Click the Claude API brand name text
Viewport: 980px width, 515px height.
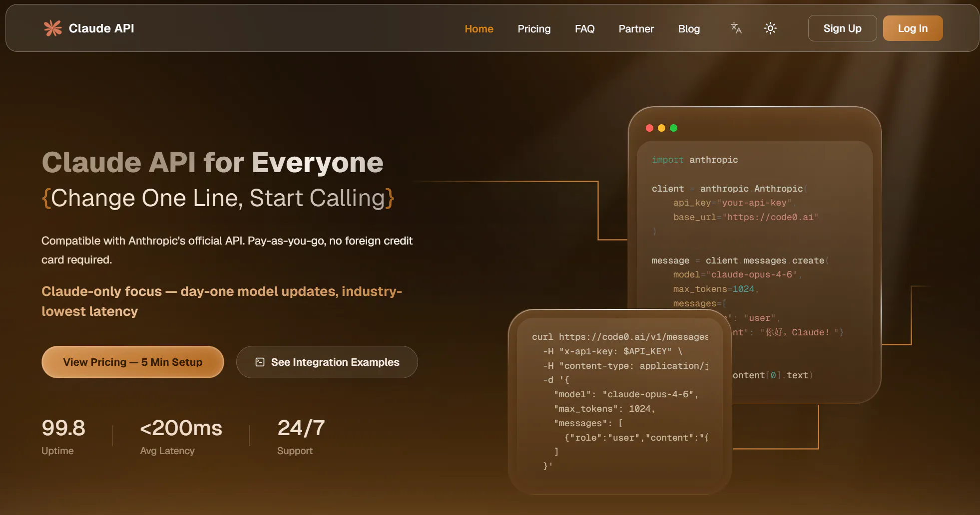101,28
